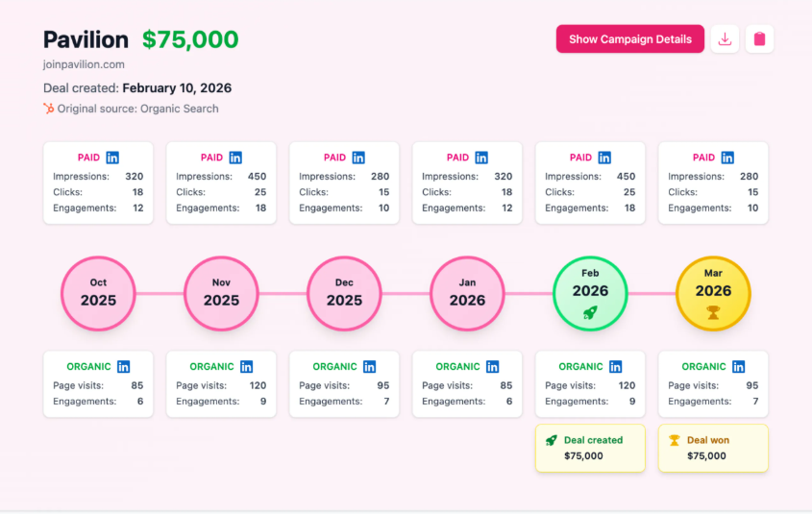Select the Jan 2026 timeline marker
This screenshot has height=514, width=812.
click(467, 293)
